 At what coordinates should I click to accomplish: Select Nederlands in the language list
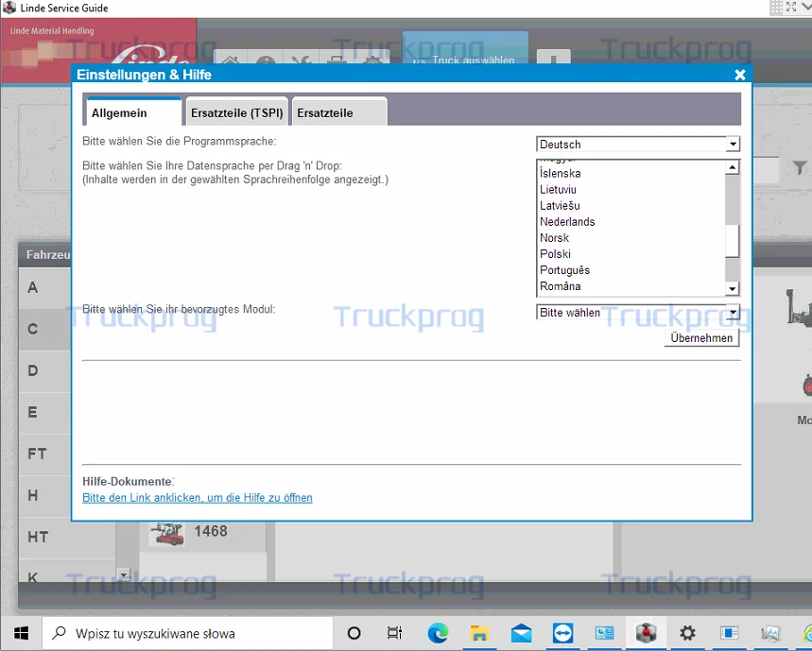coord(567,221)
